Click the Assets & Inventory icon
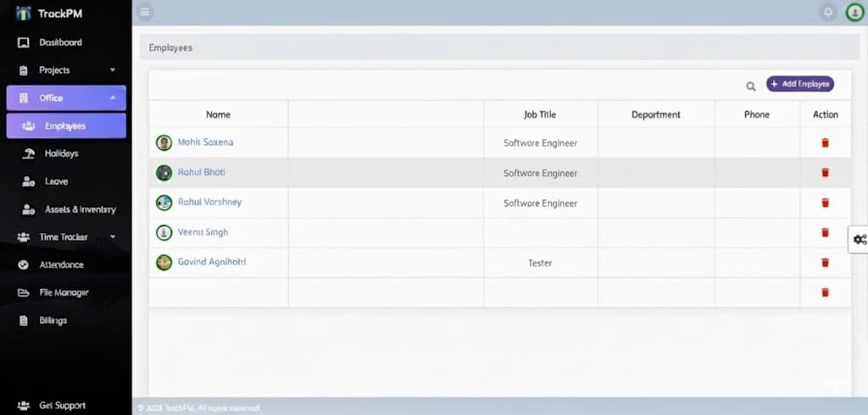This screenshot has height=415, width=868. (x=28, y=210)
